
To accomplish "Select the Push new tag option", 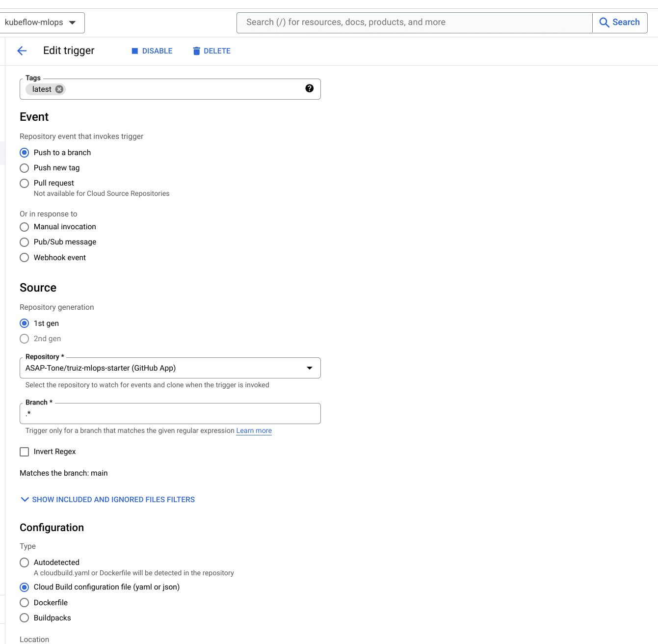I will point(25,168).
